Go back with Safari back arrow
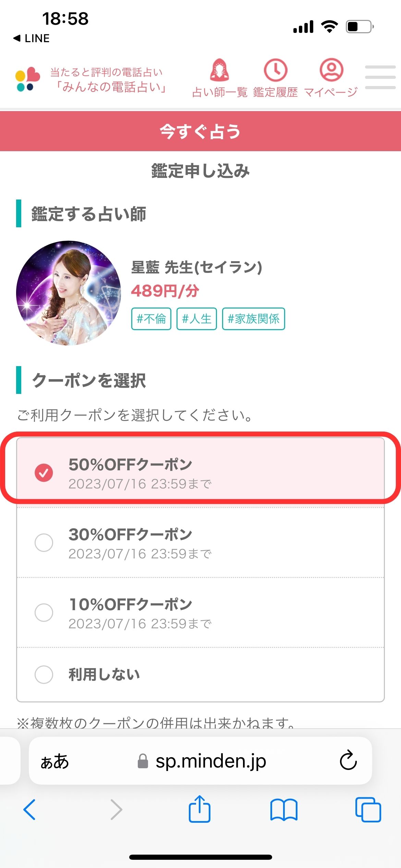The width and height of the screenshot is (401, 868). [29, 810]
